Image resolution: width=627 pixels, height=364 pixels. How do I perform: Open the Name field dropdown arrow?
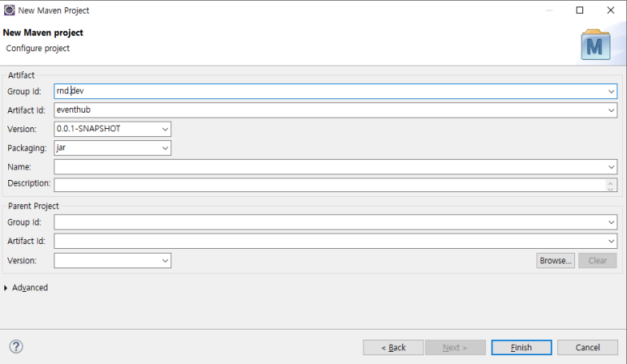click(611, 167)
